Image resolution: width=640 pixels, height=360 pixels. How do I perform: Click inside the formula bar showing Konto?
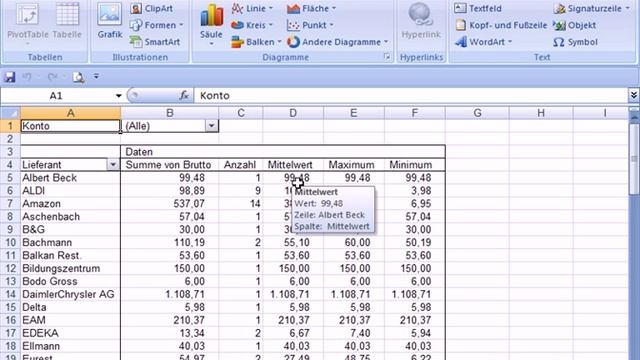[410, 96]
